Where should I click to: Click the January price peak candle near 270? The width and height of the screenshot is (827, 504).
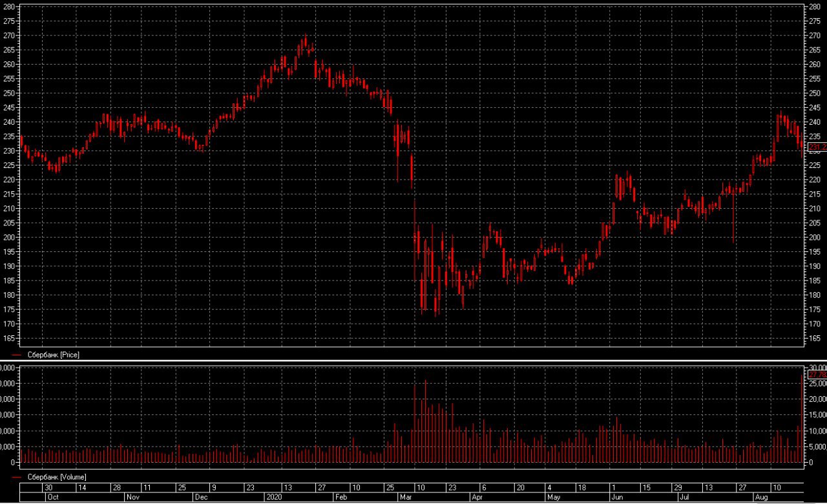pyautogui.click(x=305, y=44)
